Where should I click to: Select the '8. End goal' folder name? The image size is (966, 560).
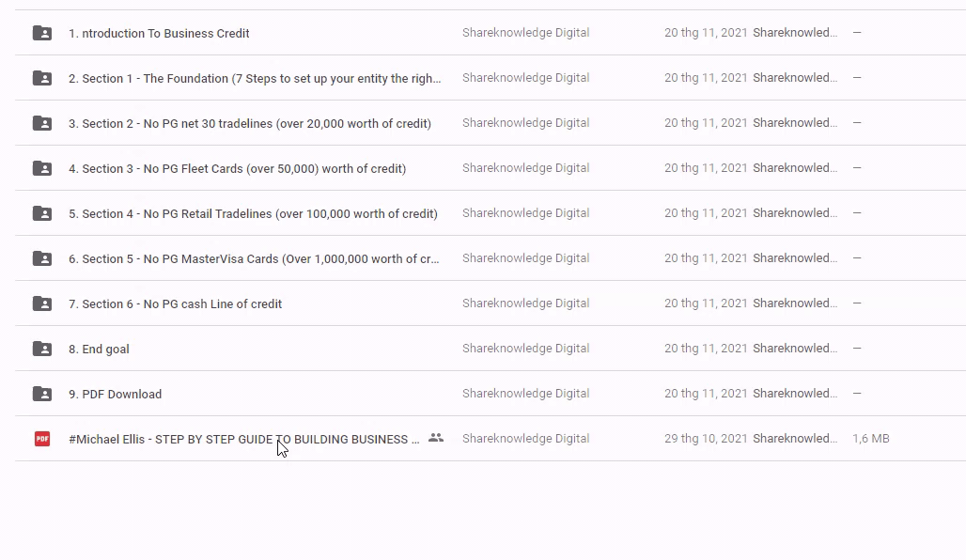(x=99, y=350)
